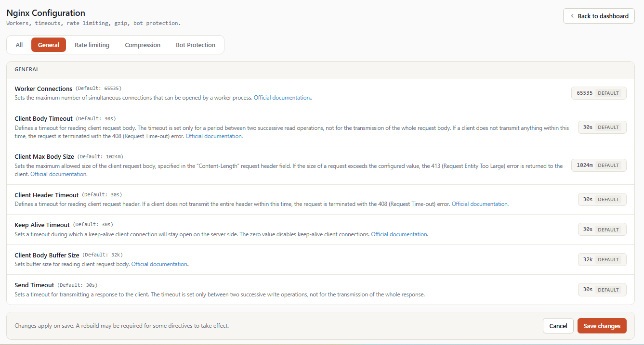Click the Cancel button
The height and width of the screenshot is (345, 644).
(558, 326)
